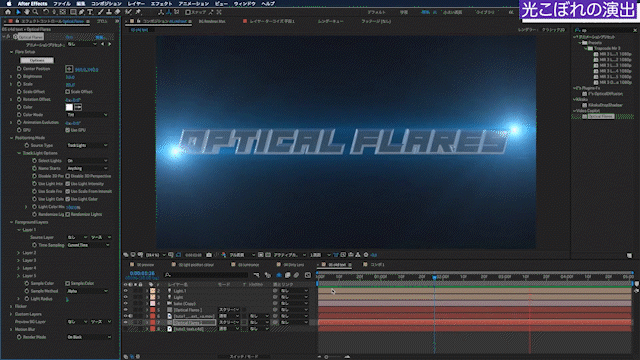Enable Disable 3D Perspective checkbox
This screenshot has height=360, width=640.
pos(68,176)
